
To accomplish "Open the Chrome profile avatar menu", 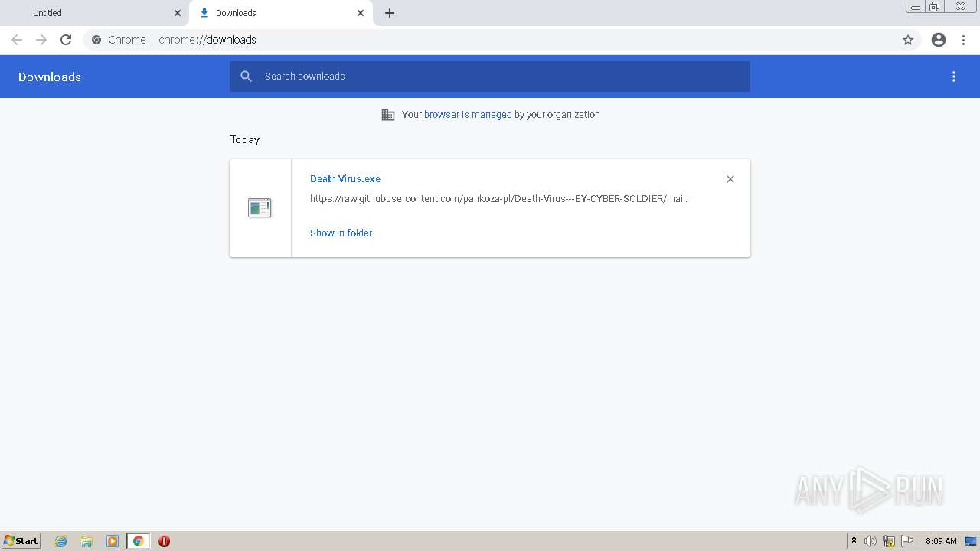I will coord(939,40).
